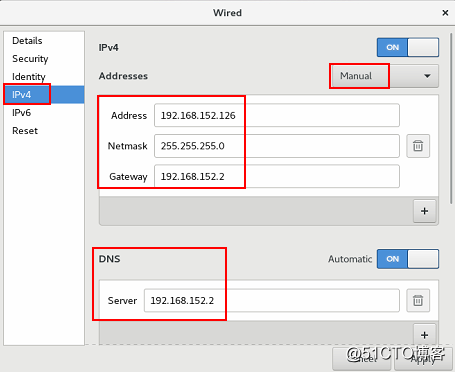Click the Automatic label beside the DNS switch
Image resolution: width=455 pixels, height=372 pixels.
click(x=350, y=259)
